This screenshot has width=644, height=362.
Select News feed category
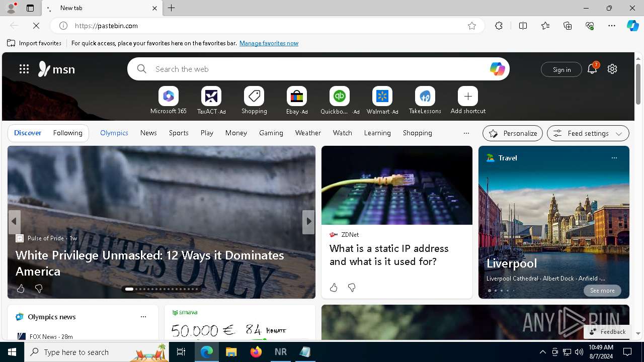coord(148,133)
